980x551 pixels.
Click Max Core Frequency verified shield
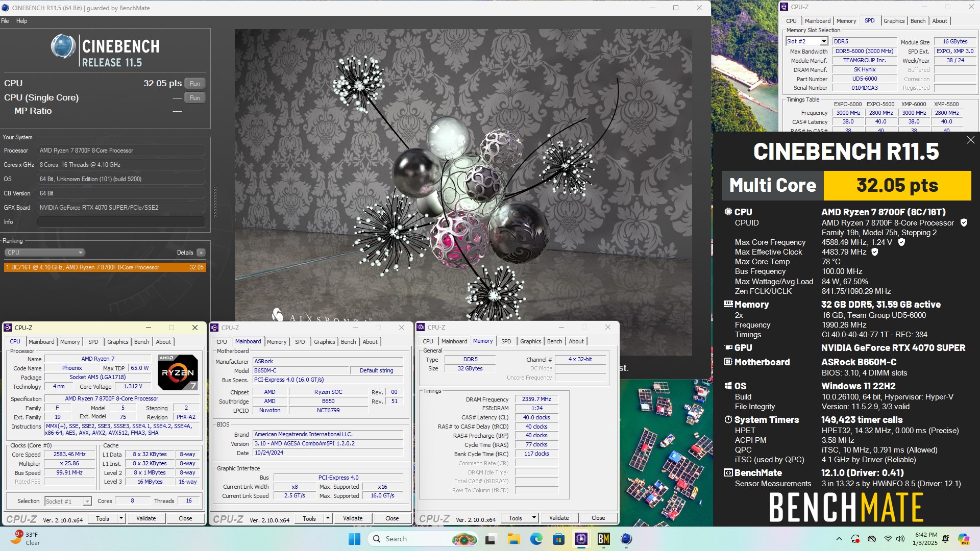coord(901,242)
